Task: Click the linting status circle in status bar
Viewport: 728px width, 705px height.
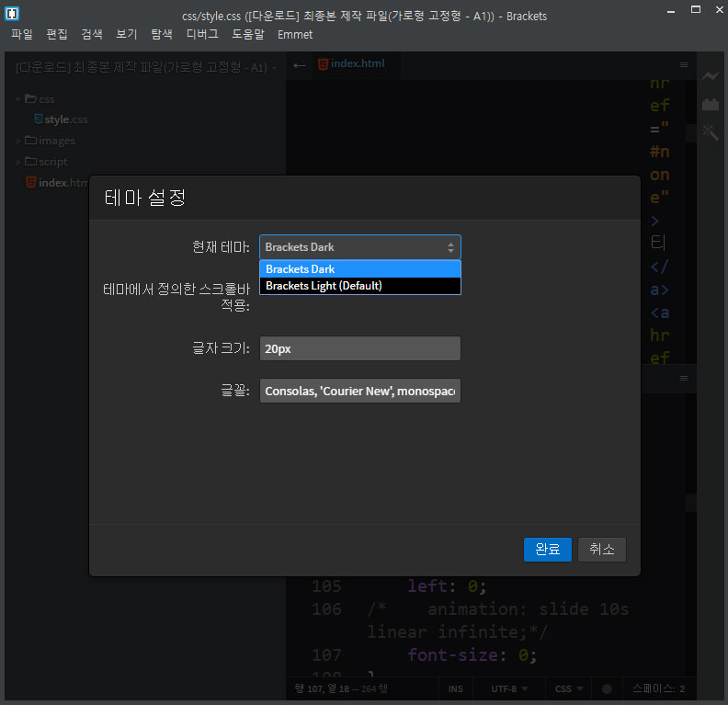Action: (607, 688)
